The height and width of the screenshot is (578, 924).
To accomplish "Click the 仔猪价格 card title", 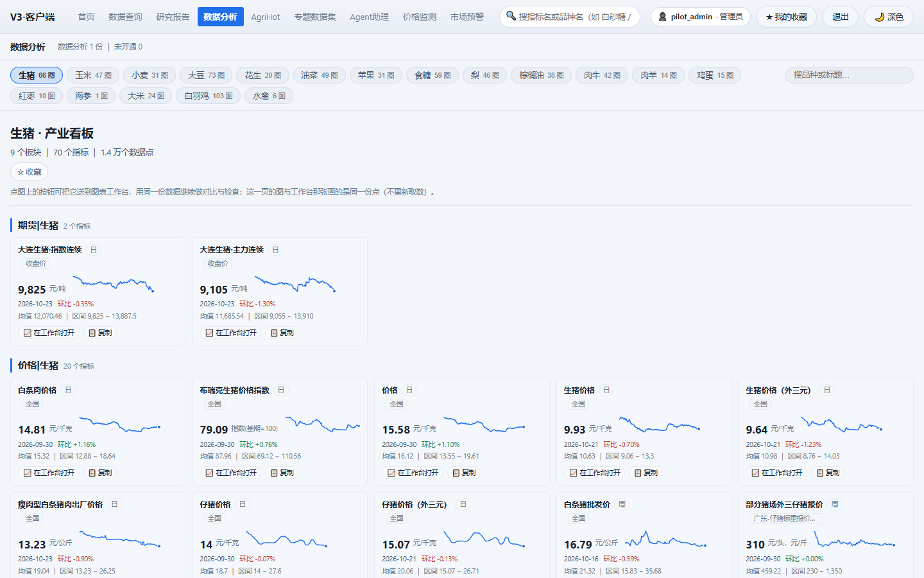I will 215,505.
